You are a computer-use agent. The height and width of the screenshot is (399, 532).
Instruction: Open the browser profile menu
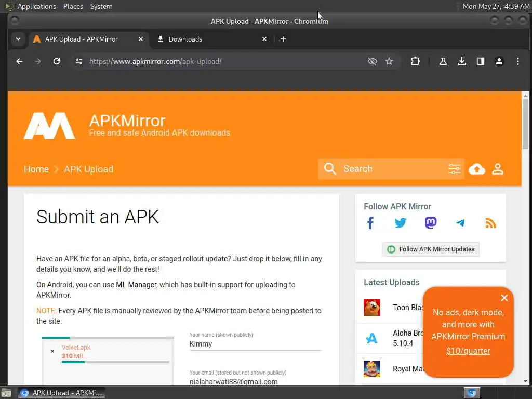499,61
